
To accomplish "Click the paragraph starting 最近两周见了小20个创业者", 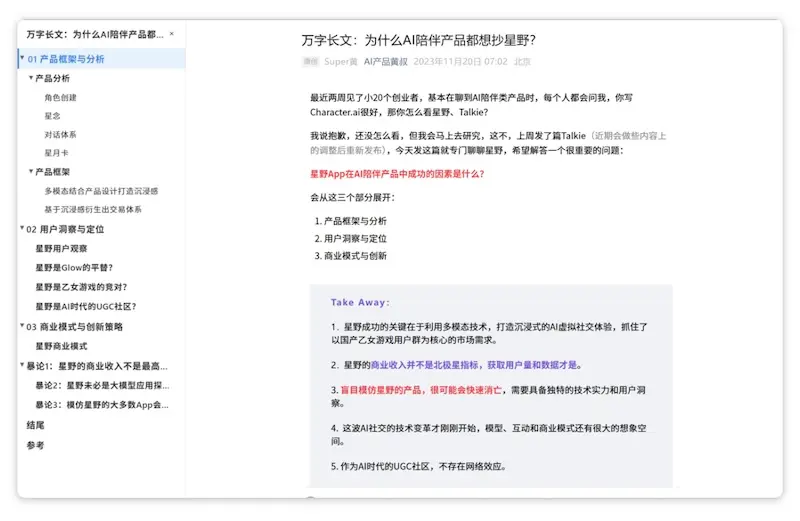I will tap(471, 105).
